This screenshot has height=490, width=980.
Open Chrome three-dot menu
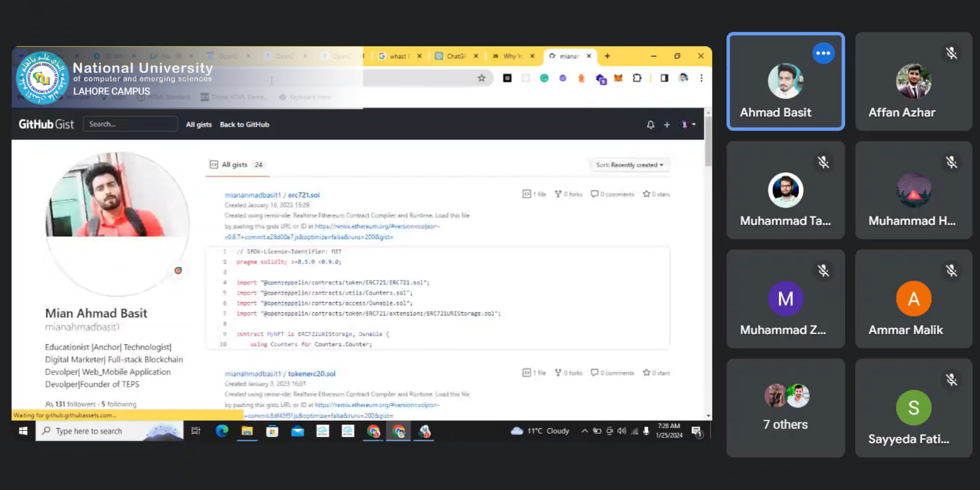tap(701, 78)
